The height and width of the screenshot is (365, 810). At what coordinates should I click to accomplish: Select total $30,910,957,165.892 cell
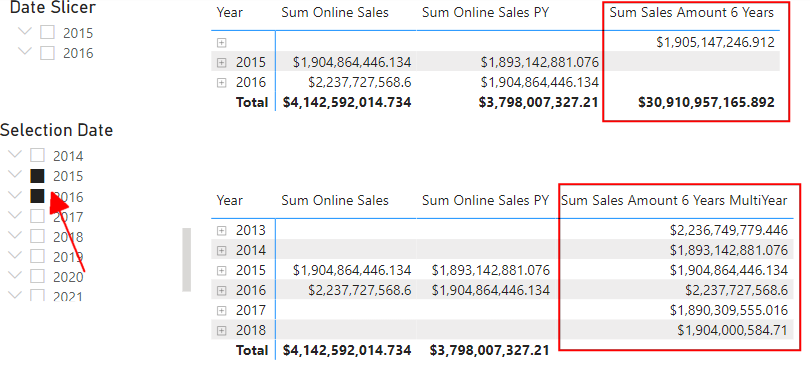(707, 103)
